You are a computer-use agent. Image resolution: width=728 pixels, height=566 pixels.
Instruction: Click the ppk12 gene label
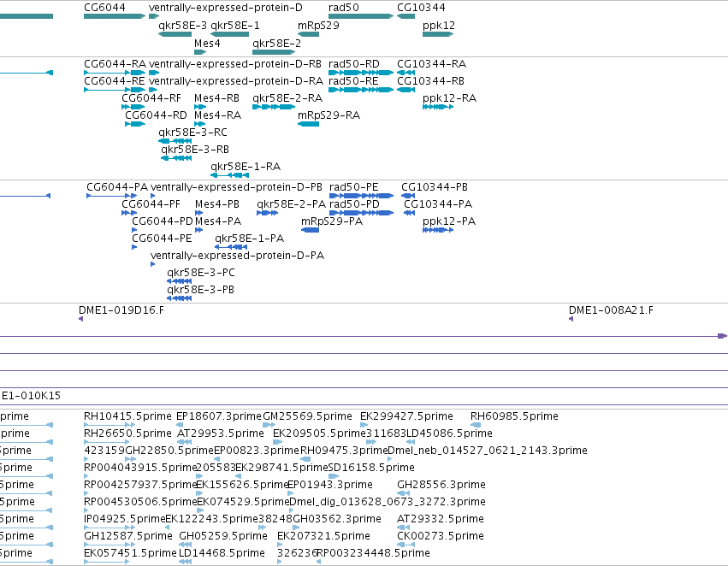(439, 26)
